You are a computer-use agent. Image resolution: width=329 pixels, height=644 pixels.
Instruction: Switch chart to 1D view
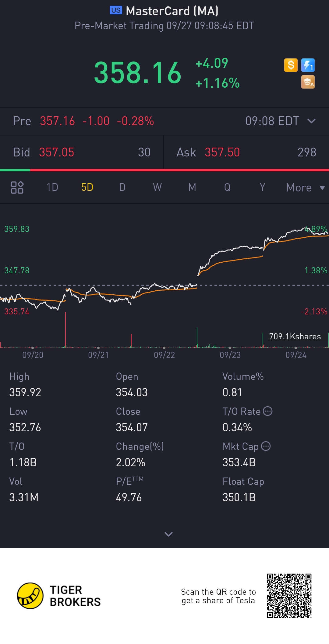pyautogui.click(x=52, y=187)
